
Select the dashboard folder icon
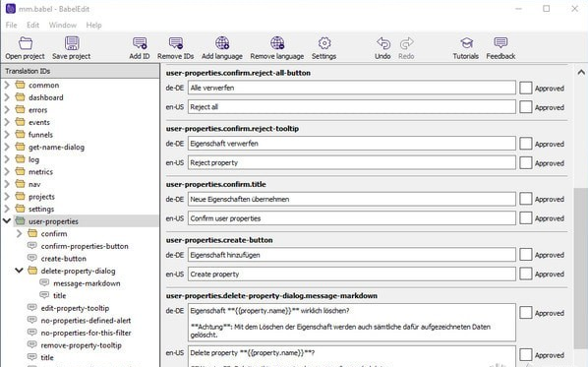click(x=21, y=97)
